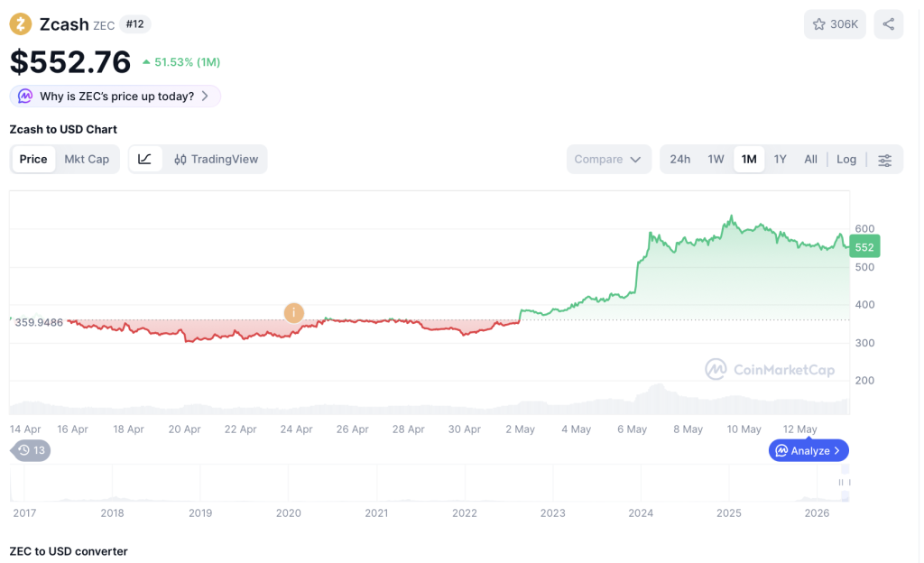Select the Price tab
This screenshot has height=563, width=924.
(x=33, y=159)
